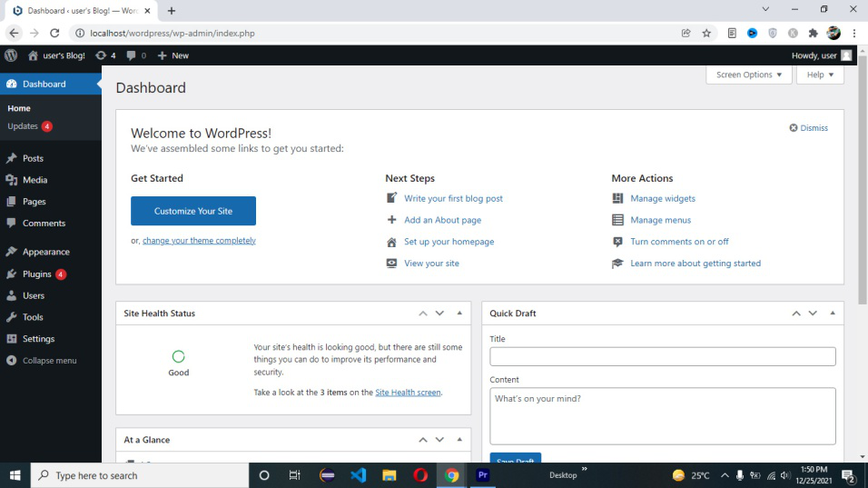868x488 pixels.
Task: Click change your theme completely link
Action: 199,241
